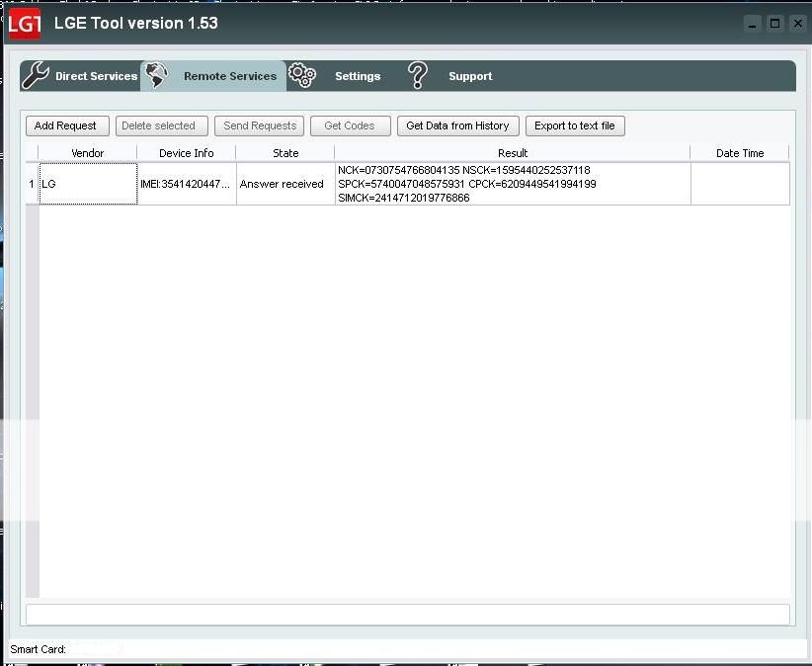Click the Date Time column header
Image resolution: width=812 pixels, height=666 pixels.
click(740, 153)
